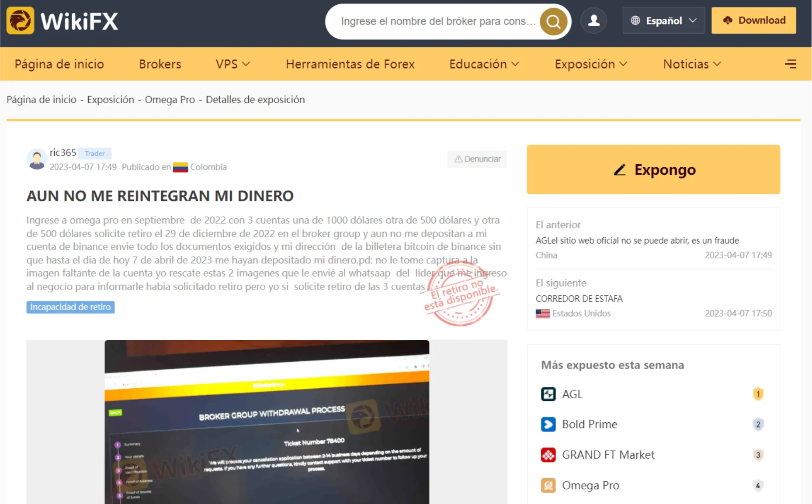Click rank 2 badge beside Bold Prime
The width and height of the screenshot is (812, 504).
click(758, 425)
